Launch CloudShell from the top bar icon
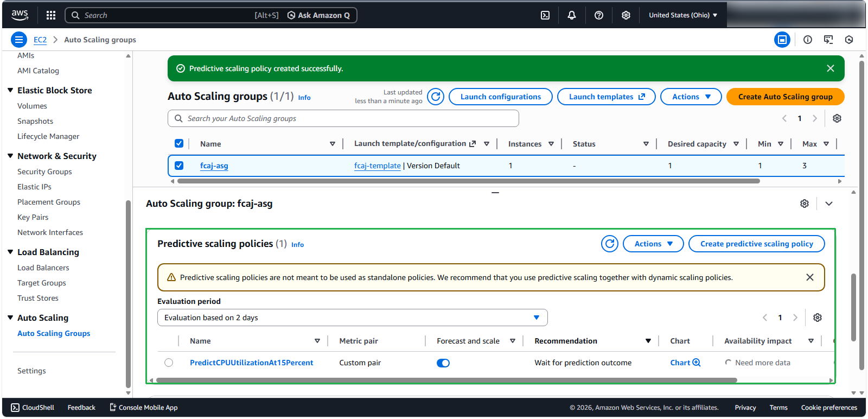Screen dimensions: 868x419 (x=545, y=15)
